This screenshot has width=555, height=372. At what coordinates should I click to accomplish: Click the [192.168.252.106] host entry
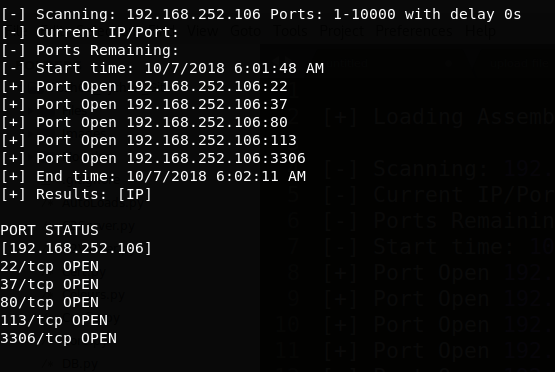tap(76, 248)
